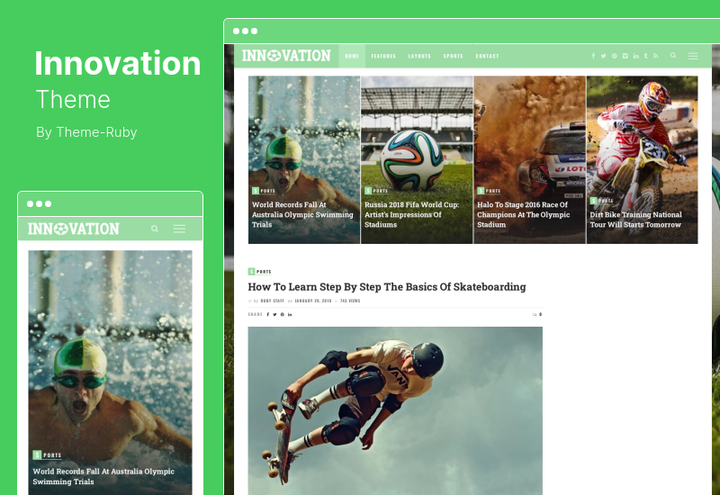Click comments count icon on skateboarding article
The height and width of the screenshot is (495, 720).
click(x=537, y=315)
